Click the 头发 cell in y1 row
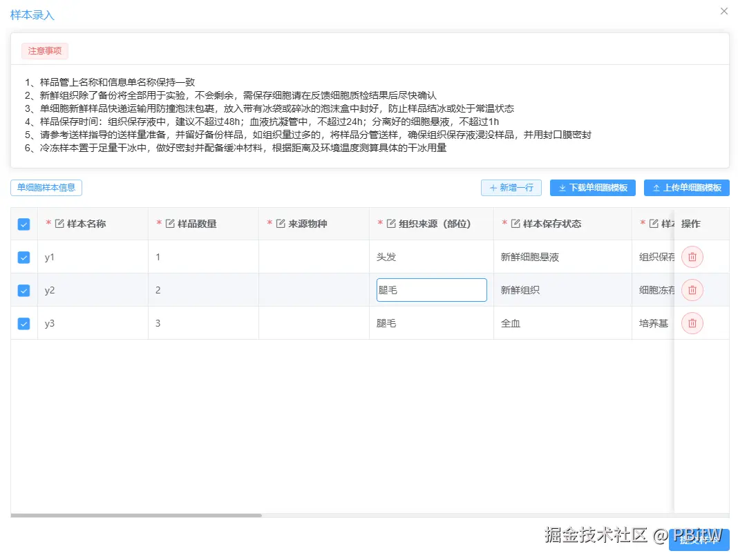The width and height of the screenshot is (738, 560). 431,257
